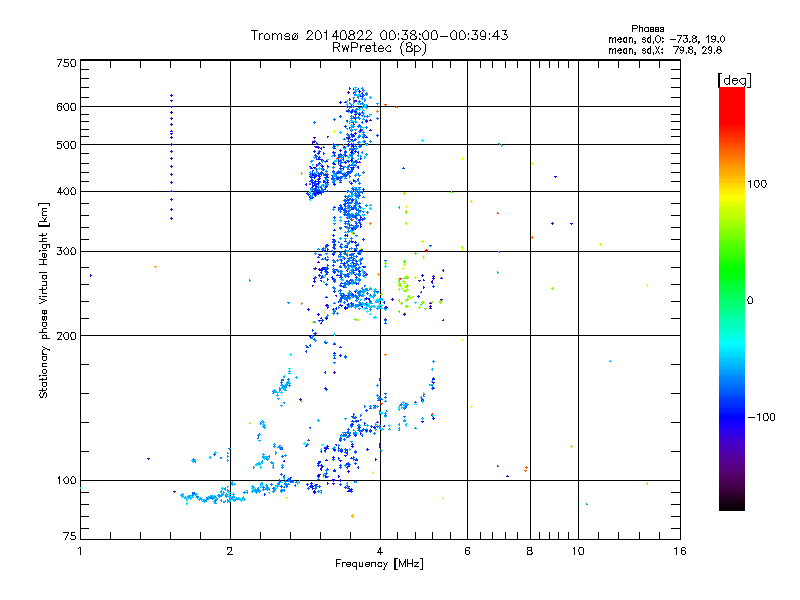This screenshot has height=600, width=800.
Task: Click the x-axis tick label '8'
Action: 530,551
